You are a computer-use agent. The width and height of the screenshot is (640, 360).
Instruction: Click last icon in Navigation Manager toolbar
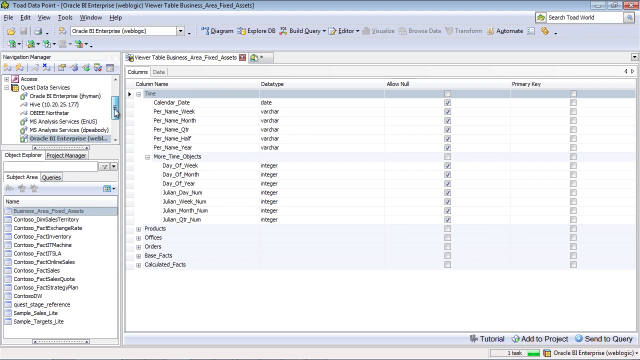110,68
